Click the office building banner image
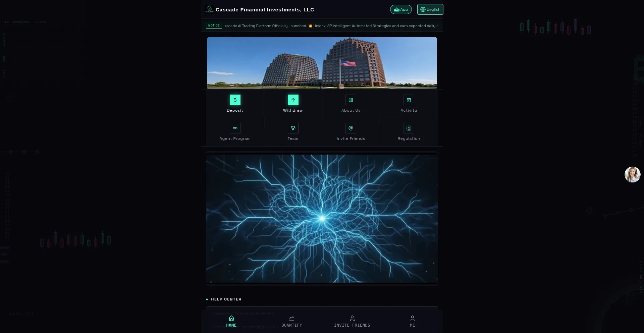The image size is (644, 333). 322,63
